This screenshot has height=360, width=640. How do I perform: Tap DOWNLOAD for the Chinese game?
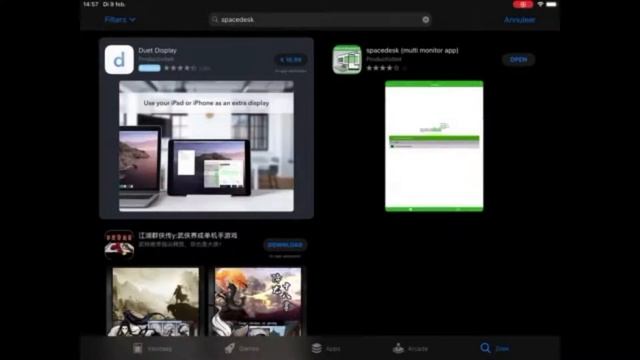285,245
